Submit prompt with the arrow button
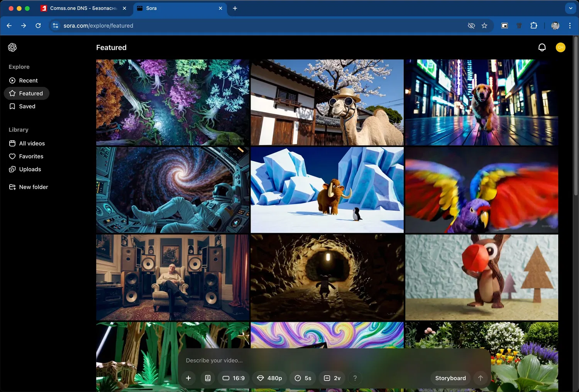This screenshot has height=392, width=579. click(481, 378)
